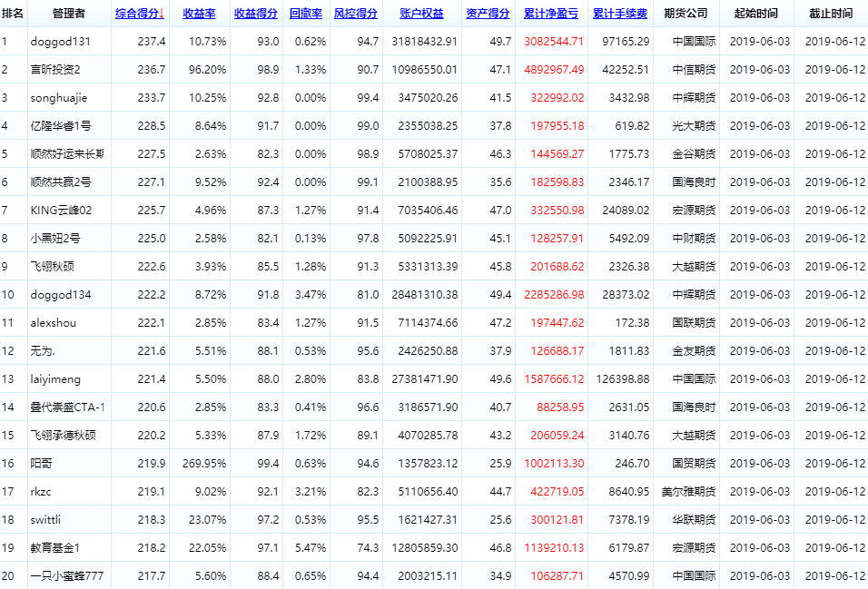The image size is (868, 589).
Task: Select manager 小黑妞2号
Action: click(55, 239)
